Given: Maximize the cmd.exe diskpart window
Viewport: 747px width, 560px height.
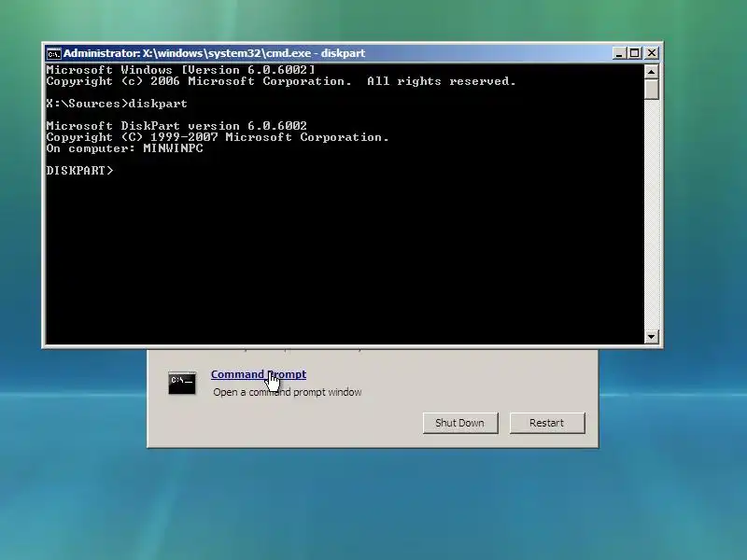Looking at the screenshot, I should click(635, 53).
